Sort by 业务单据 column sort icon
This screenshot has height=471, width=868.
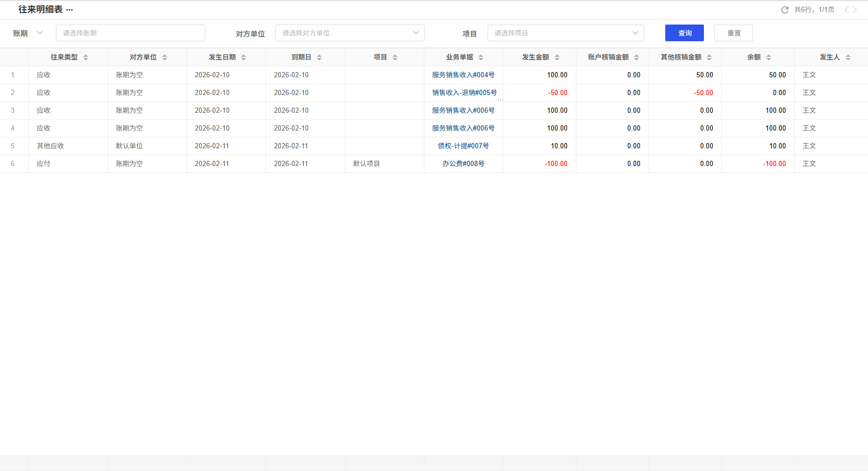(x=481, y=57)
